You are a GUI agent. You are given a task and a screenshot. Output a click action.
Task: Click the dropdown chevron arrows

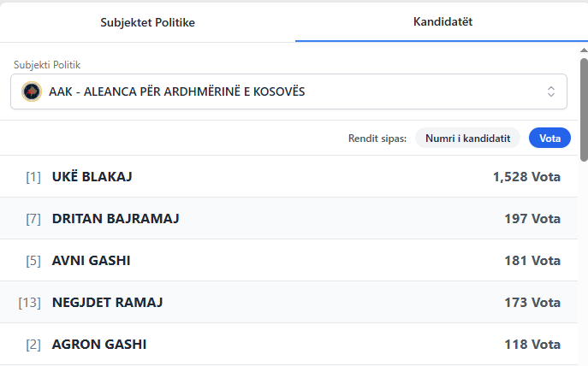[x=551, y=91]
